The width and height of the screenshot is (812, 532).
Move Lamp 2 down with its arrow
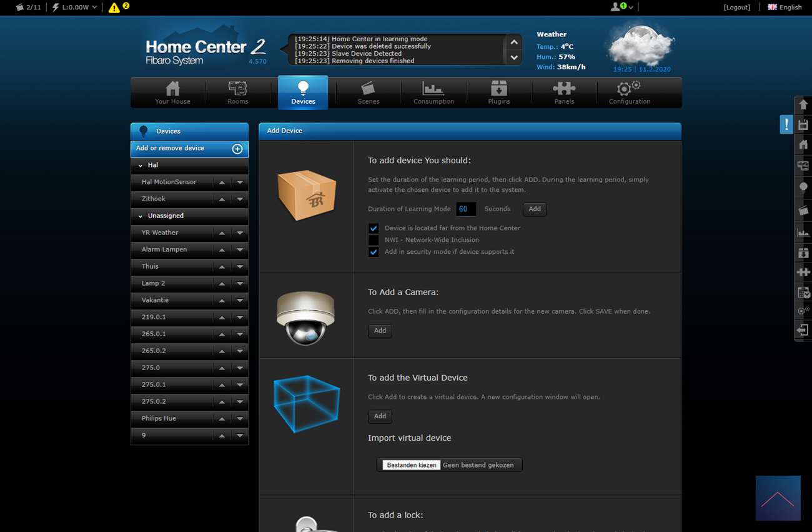click(240, 284)
